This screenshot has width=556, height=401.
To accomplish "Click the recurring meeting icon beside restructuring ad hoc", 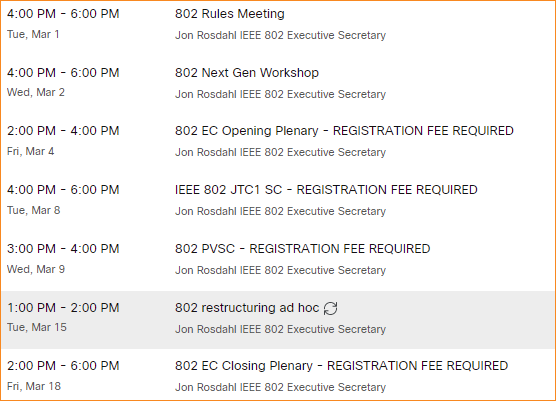I will click(330, 308).
